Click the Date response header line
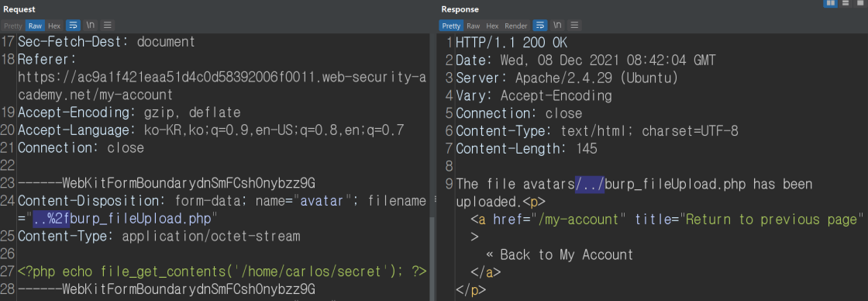The width and height of the screenshot is (868, 301). point(586,60)
